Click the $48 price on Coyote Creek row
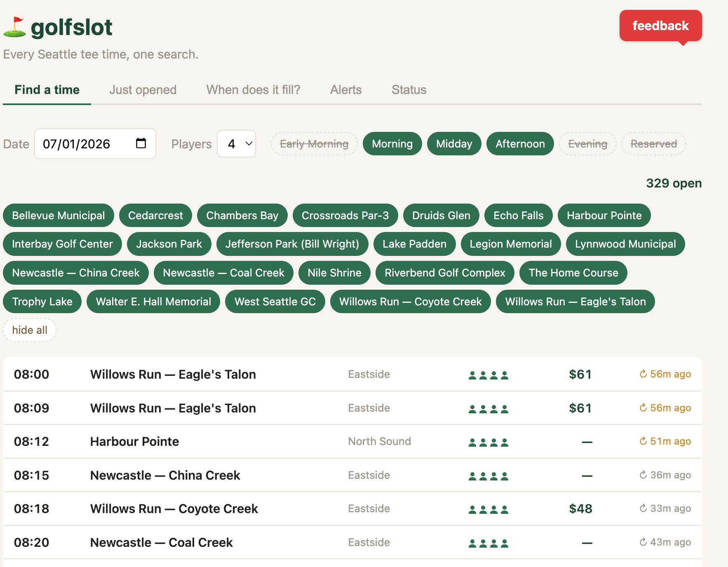This screenshot has height=567, width=728. [580, 508]
